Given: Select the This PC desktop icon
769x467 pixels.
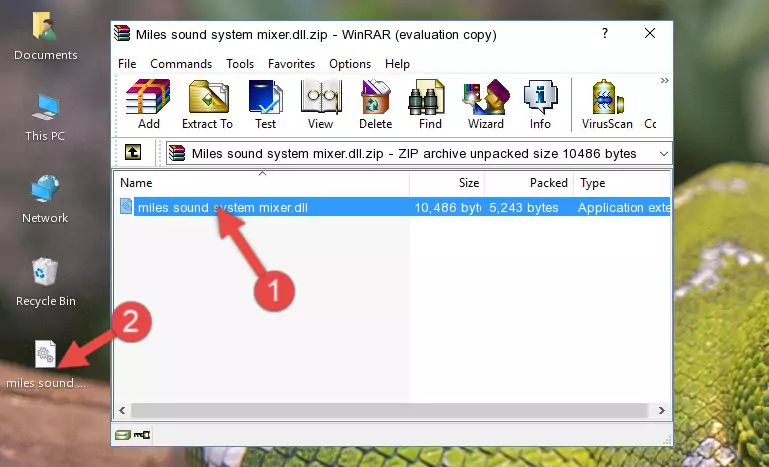Looking at the screenshot, I should pos(45,118).
